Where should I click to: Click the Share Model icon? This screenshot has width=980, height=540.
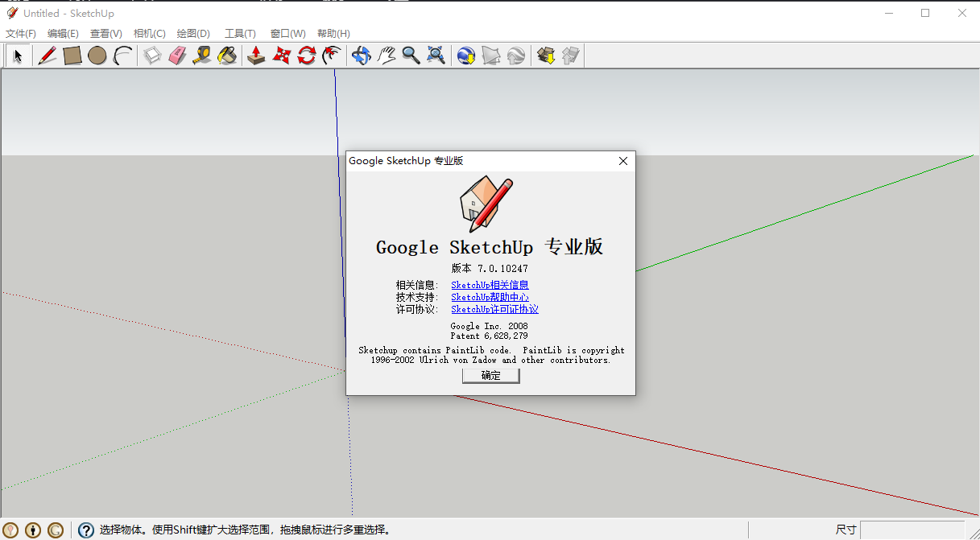coord(571,56)
